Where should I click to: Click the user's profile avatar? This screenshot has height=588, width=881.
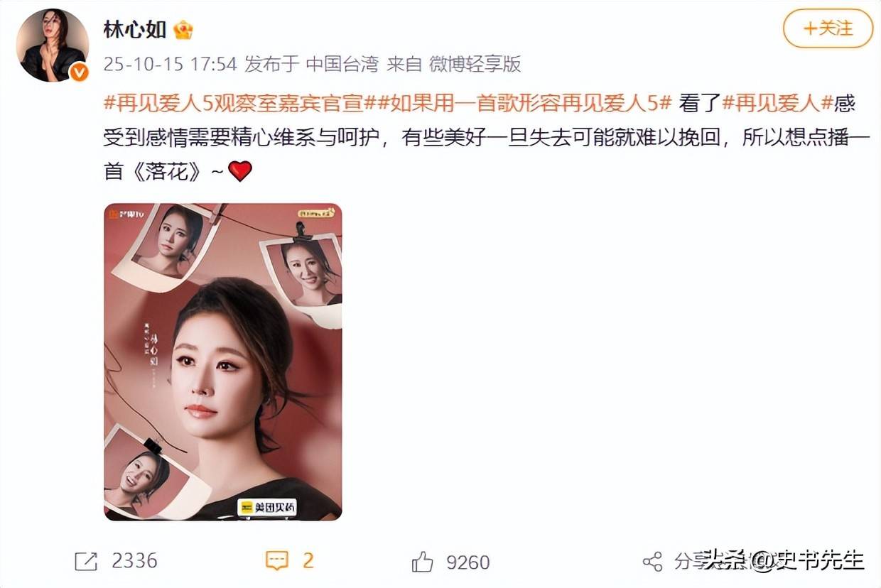52,45
